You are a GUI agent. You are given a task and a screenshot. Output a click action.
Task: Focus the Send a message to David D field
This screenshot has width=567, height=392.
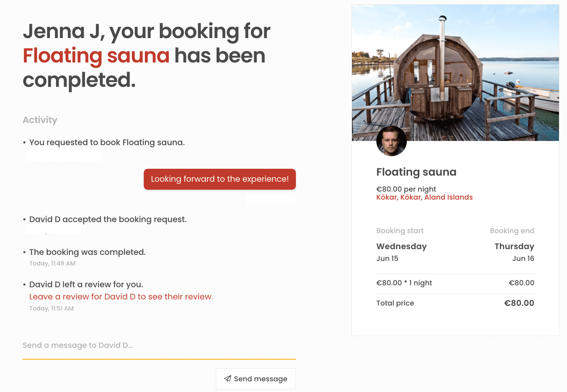(159, 346)
